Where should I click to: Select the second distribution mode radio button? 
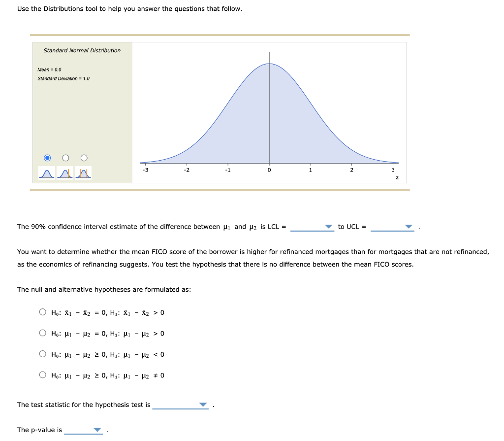click(x=65, y=158)
